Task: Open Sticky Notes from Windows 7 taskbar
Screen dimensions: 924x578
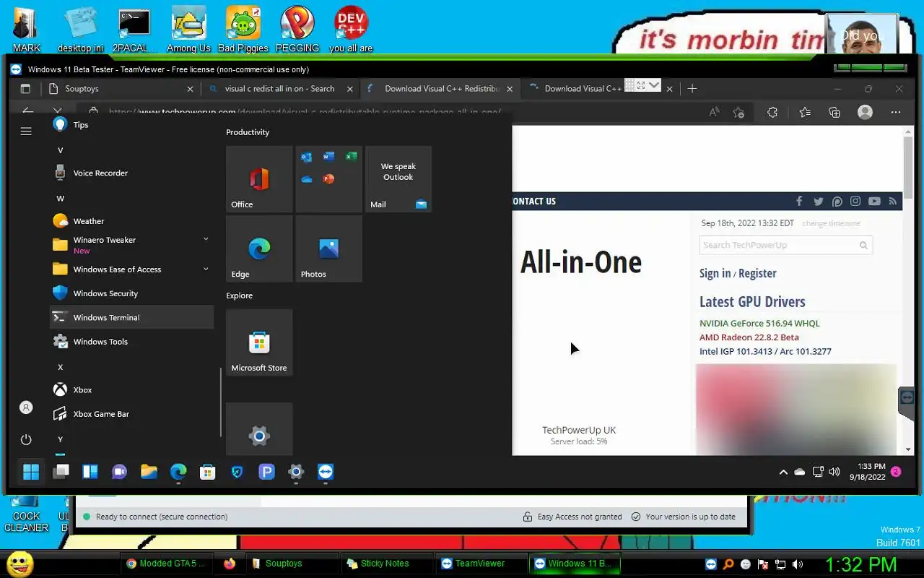Action: tap(385, 564)
